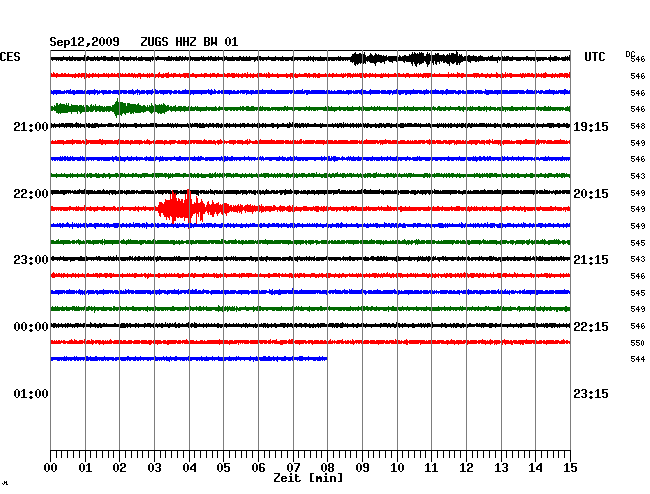The height and width of the screenshot is (494, 650).
Task: Click minute tick label 10 on x-axis
Action: pyautogui.click(x=397, y=467)
